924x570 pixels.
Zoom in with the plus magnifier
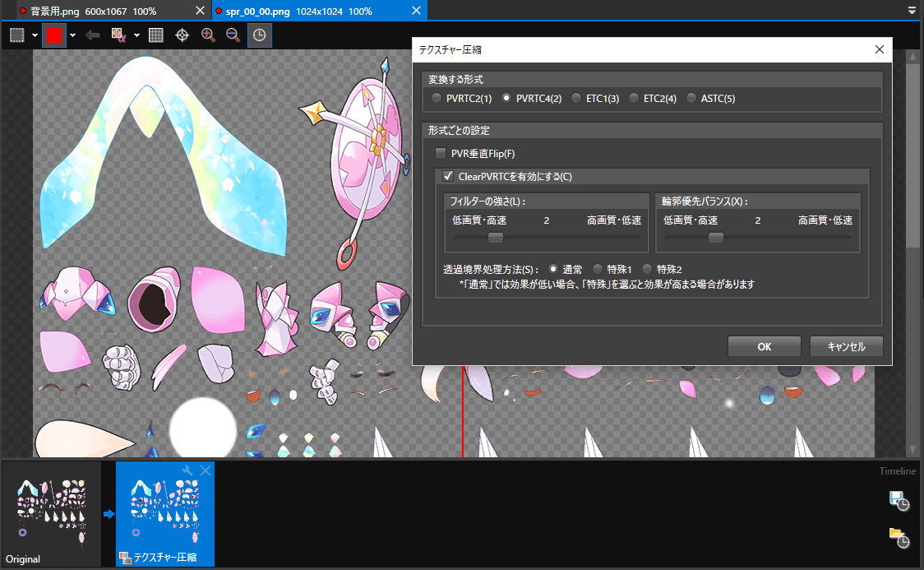pos(208,35)
